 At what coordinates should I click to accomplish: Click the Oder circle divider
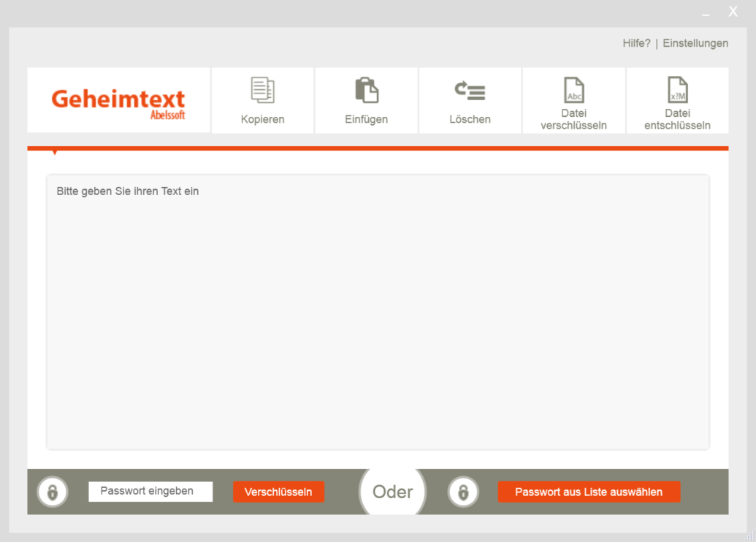(393, 492)
